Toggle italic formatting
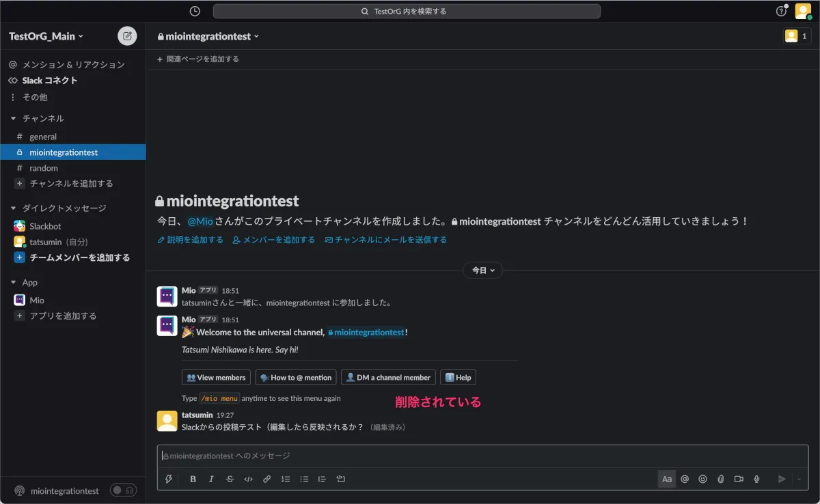Image resolution: width=820 pixels, height=504 pixels. (x=211, y=479)
